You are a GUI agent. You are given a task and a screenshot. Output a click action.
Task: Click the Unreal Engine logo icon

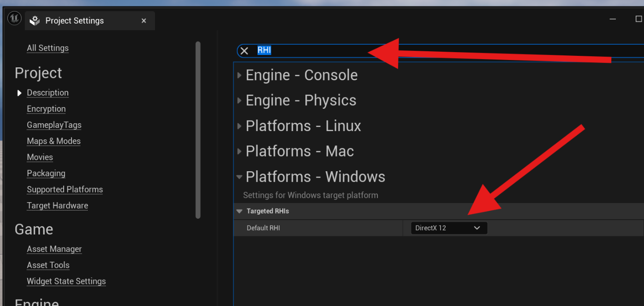click(x=14, y=19)
